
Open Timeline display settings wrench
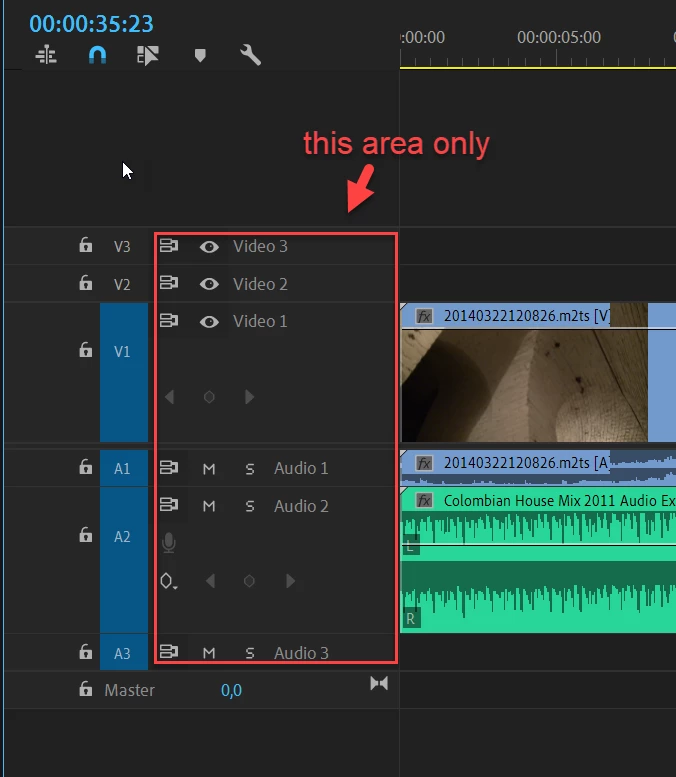click(250, 55)
